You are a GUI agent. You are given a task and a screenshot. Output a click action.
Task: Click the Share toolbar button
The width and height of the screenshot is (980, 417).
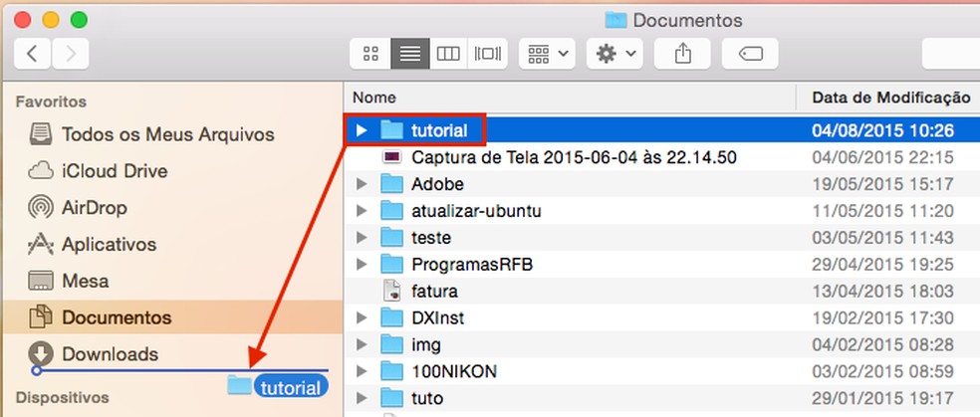(x=683, y=53)
